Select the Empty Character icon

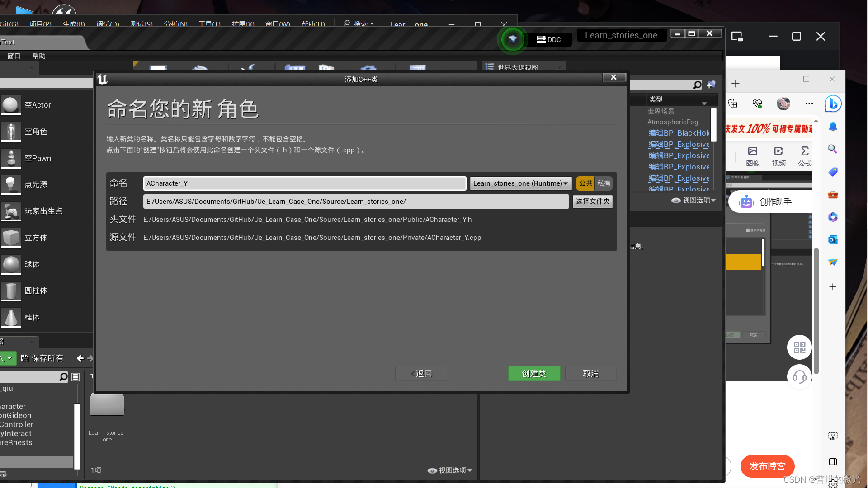[x=11, y=131]
